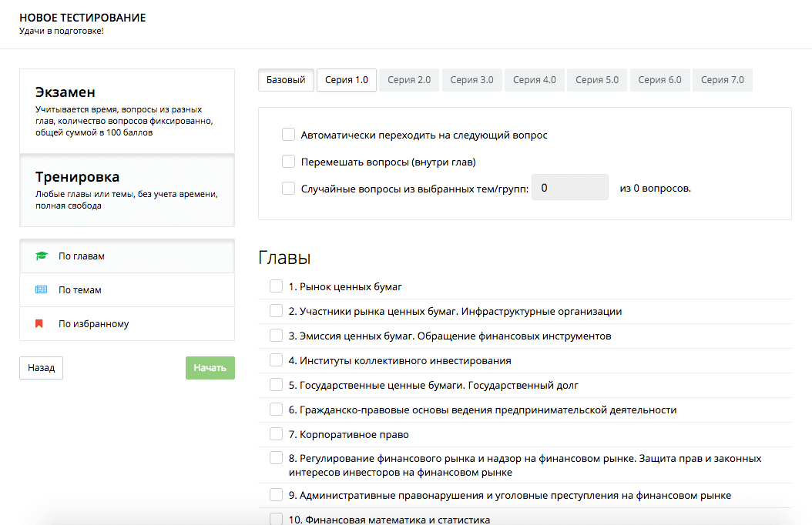Choose the Тренировка mode card
Viewport: 812px width, 525px height.
click(127, 190)
